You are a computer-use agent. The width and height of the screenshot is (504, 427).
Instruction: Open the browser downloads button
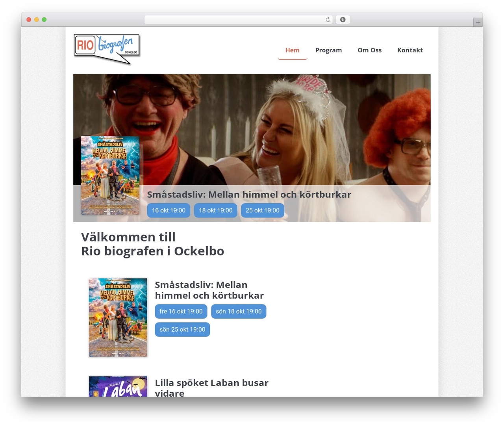click(x=343, y=20)
